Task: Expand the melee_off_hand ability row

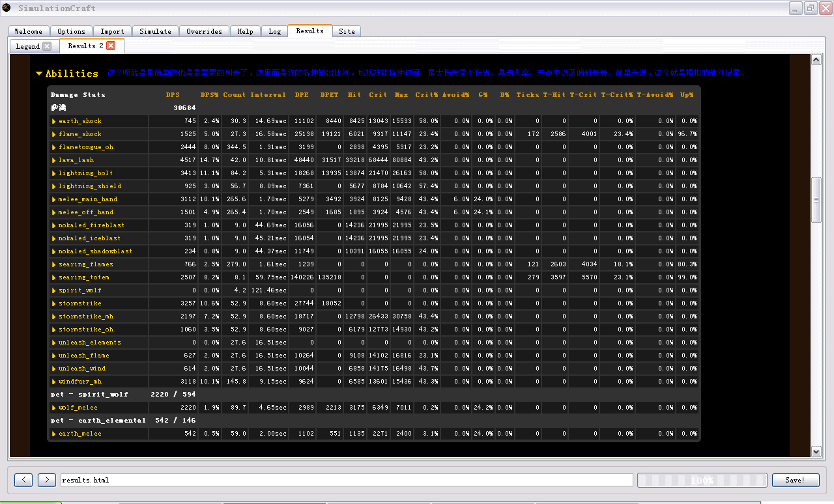Action: click(54, 212)
